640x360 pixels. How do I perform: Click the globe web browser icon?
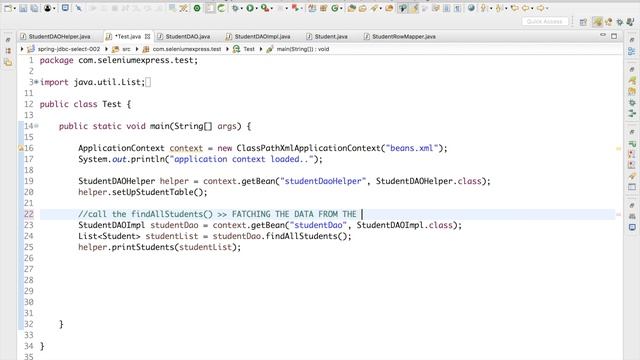(471, 8)
